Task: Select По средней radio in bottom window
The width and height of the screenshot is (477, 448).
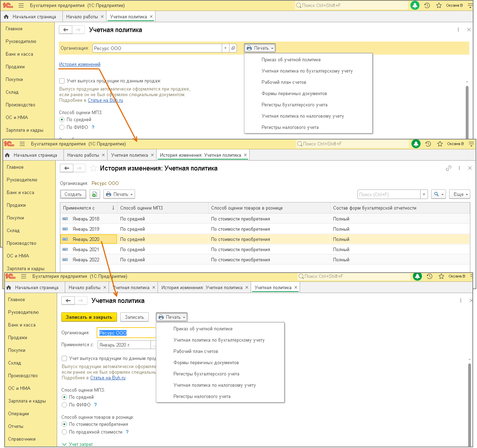Action: (x=65, y=397)
